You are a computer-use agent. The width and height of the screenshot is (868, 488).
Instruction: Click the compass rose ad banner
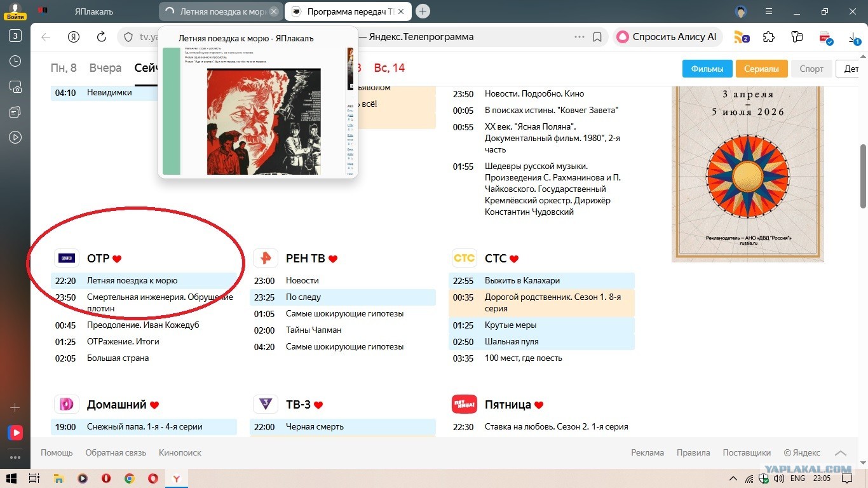point(748,174)
